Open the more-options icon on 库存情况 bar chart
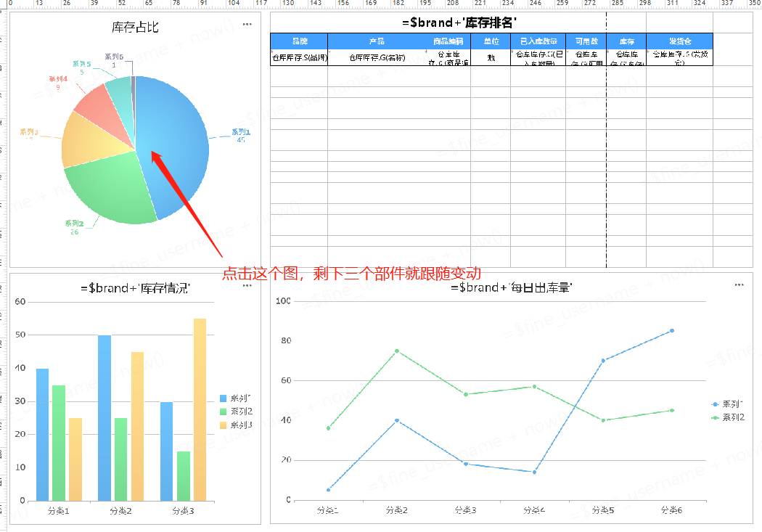 (247, 286)
